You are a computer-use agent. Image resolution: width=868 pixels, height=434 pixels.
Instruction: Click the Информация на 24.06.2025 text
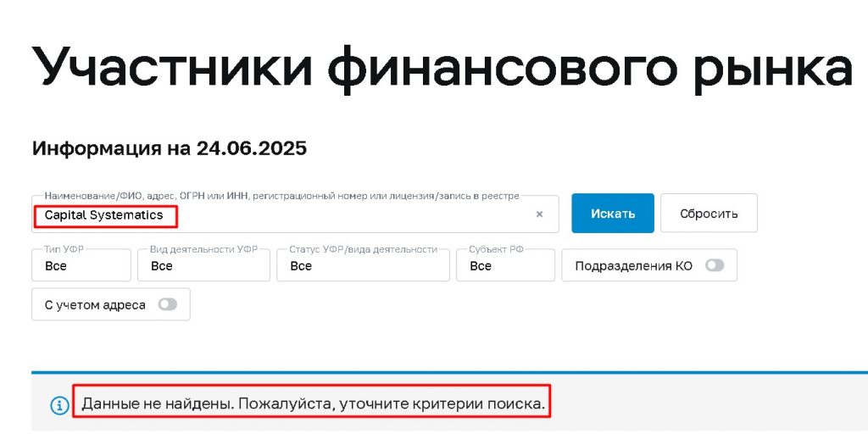(170, 149)
